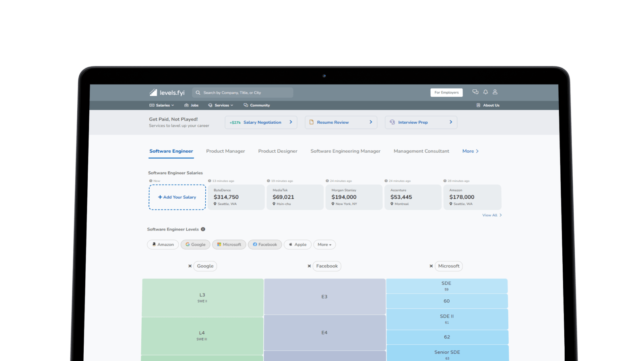Screen dimensions: 644x361
Task: Remove the Google comparison column
Action: (190, 266)
